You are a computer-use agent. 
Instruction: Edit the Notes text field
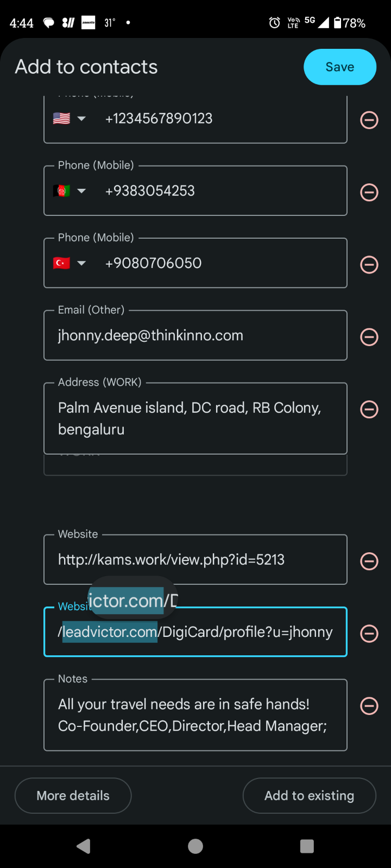click(195, 715)
